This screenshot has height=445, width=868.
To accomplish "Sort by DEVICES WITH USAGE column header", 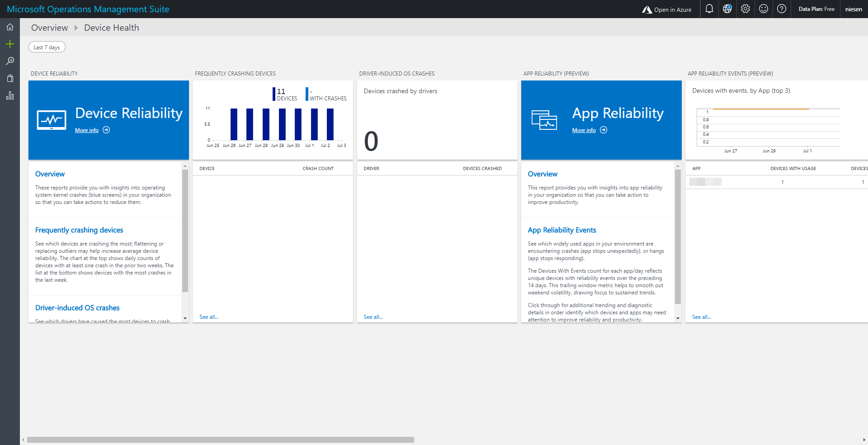I will 793,169.
